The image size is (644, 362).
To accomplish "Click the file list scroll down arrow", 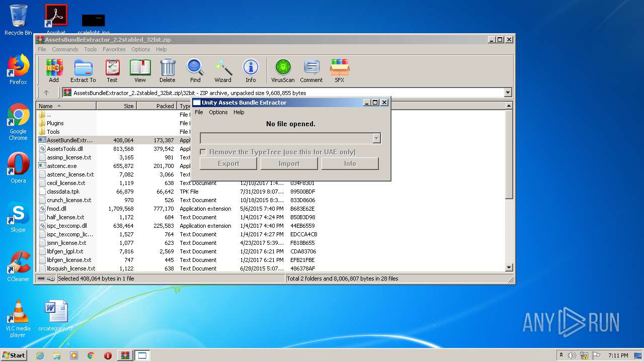I will (x=509, y=267).
